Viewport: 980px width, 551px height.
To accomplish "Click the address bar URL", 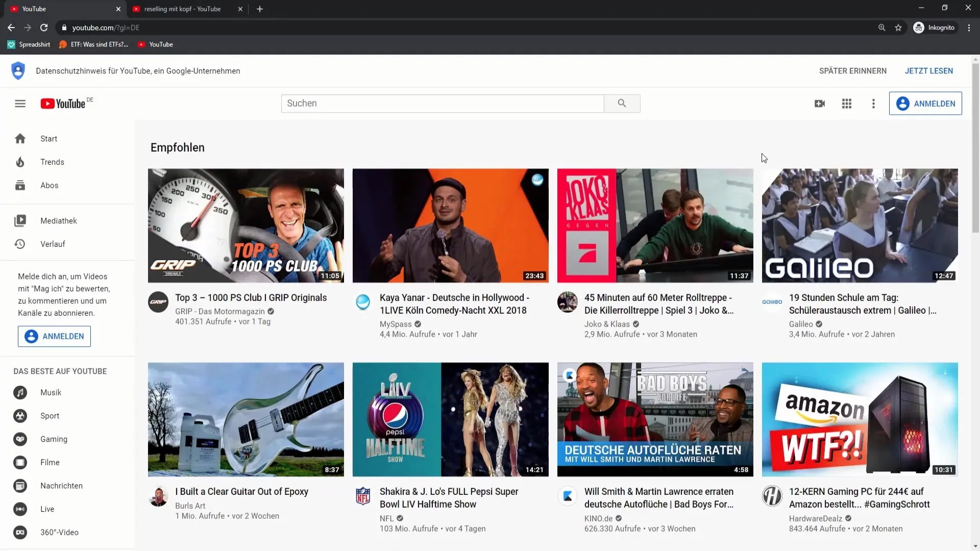I will (106, 28).
